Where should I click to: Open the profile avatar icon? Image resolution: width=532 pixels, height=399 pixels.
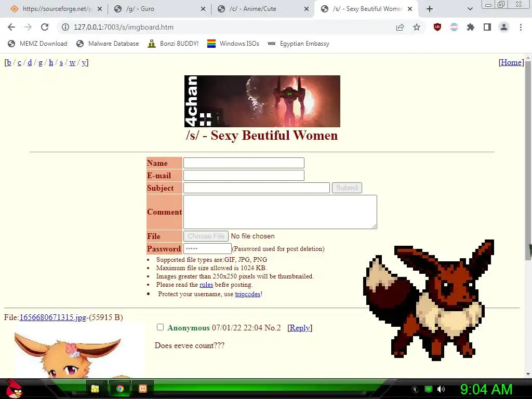pyautogui.click(x=504, y=27)
